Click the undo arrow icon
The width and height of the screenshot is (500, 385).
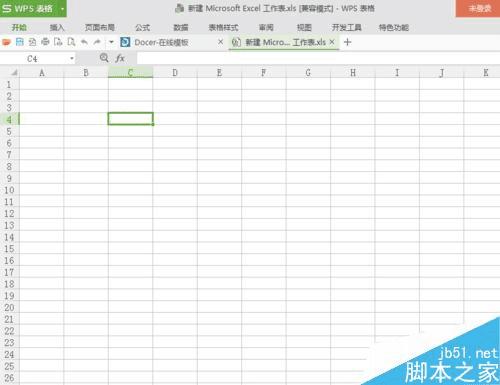coord(84,42)
